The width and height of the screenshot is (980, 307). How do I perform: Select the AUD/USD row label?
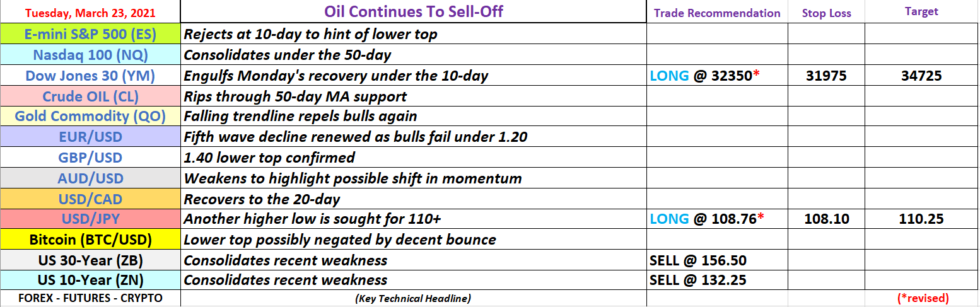click(90, 178)
